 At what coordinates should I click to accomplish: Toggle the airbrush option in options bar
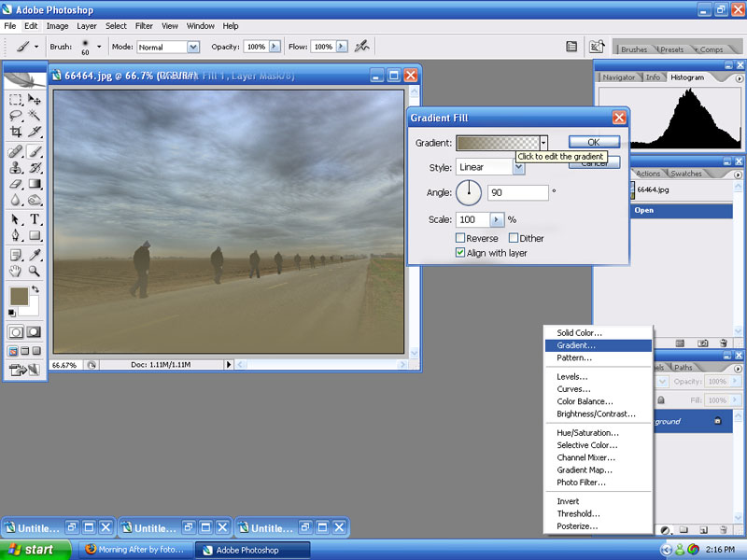coord(362,47)
